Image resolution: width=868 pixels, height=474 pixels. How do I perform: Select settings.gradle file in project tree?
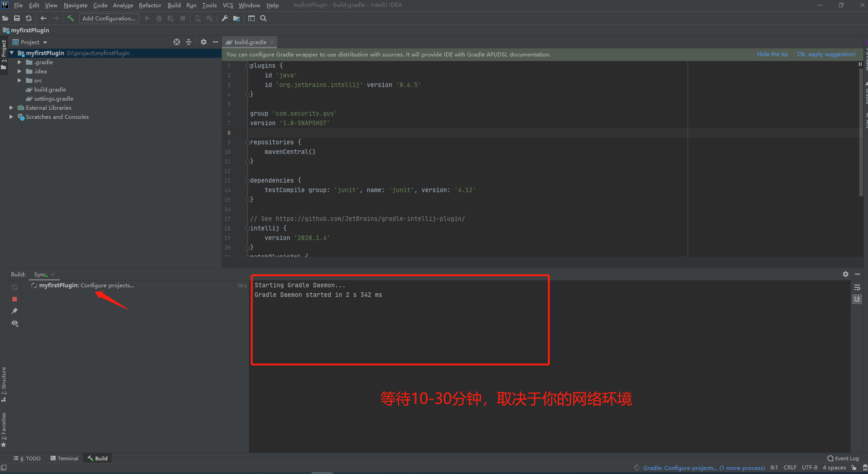[53, 99]
